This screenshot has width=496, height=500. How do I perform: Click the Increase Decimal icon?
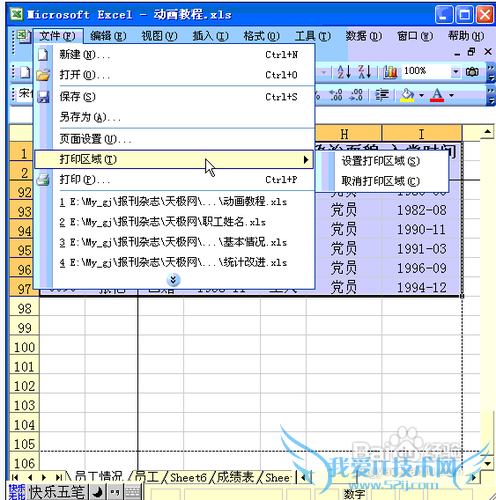coord(335,95)
